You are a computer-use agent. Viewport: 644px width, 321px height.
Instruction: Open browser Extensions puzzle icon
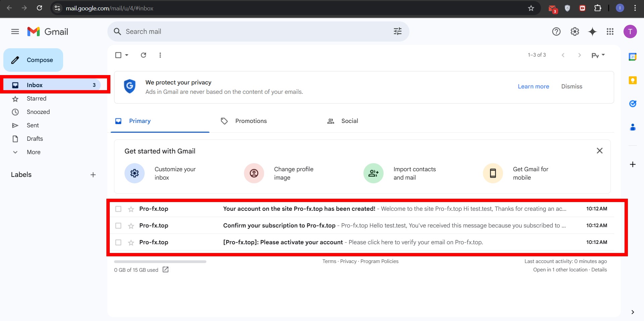[x=598, y=8]
